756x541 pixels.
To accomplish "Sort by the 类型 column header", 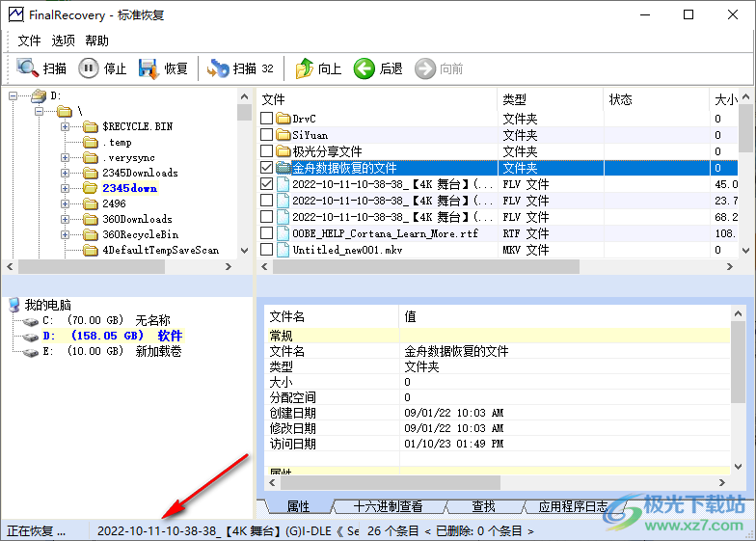I will pos(551,99).
